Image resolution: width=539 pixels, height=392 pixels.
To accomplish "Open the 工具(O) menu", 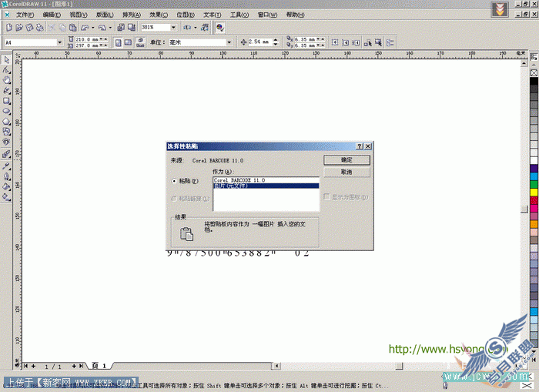I will tap(239, 15).
